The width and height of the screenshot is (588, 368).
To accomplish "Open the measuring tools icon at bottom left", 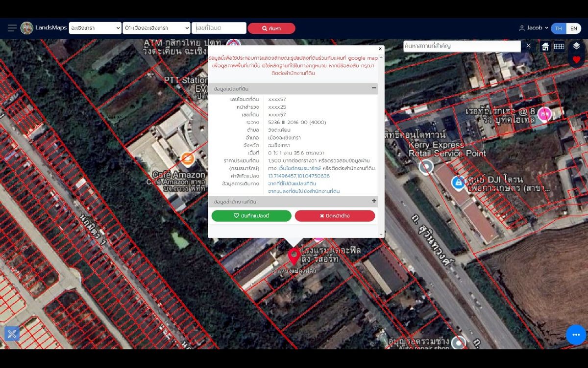I will (x=12, y=334).
